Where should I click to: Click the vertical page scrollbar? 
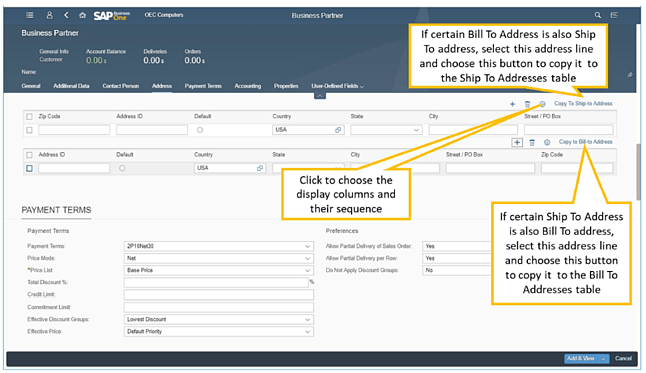click(x=638, y=171)
